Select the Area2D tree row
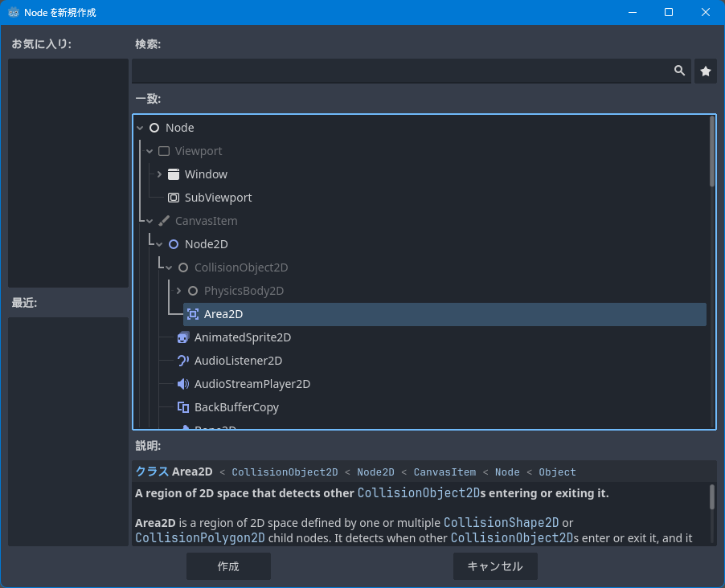725x588 pixels. (x=444, y=314)
